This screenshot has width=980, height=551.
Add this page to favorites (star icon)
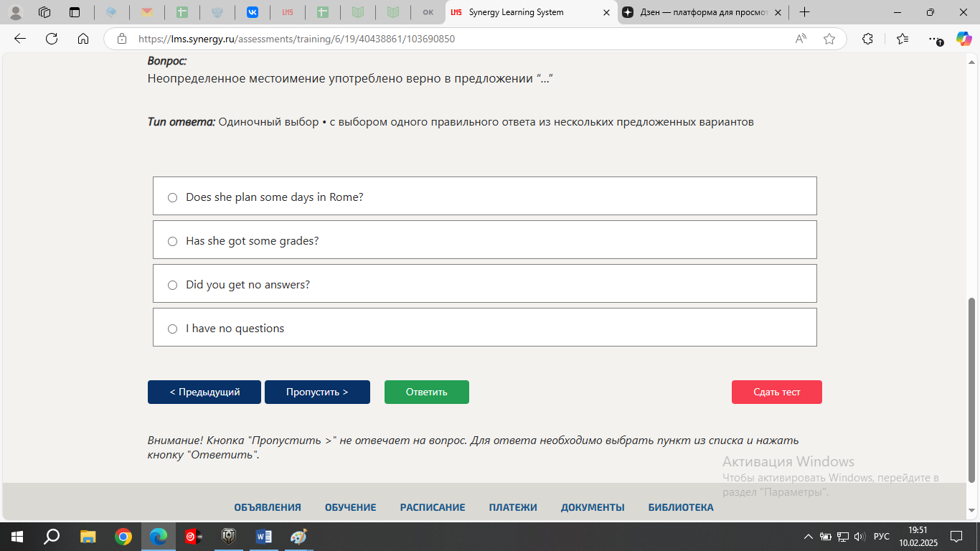point(829,39)
